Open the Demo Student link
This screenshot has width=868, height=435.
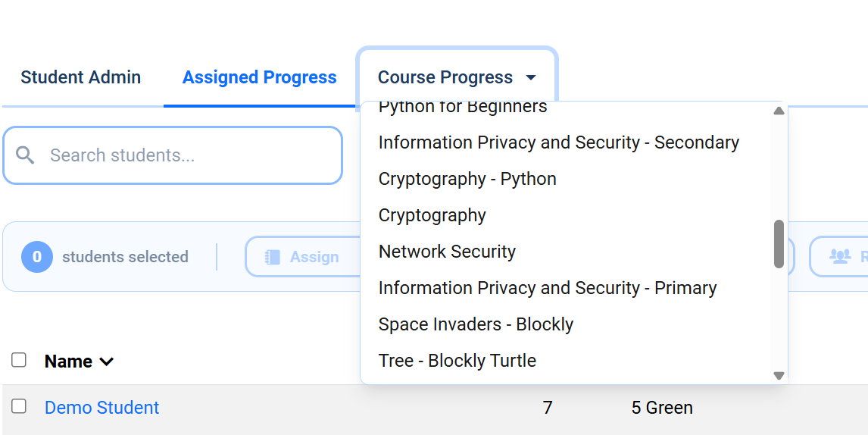click(x=102, y=408)
